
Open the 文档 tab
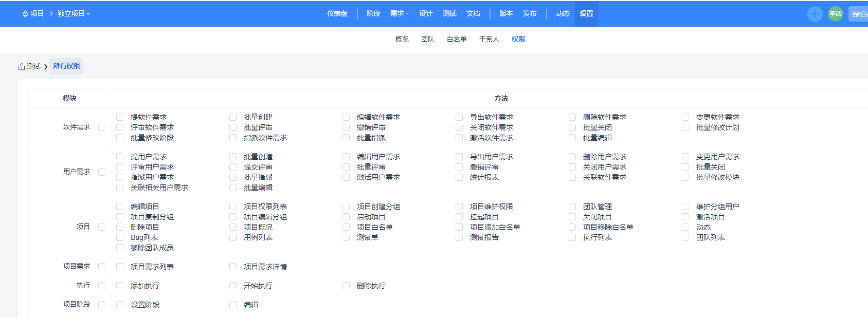473,14
